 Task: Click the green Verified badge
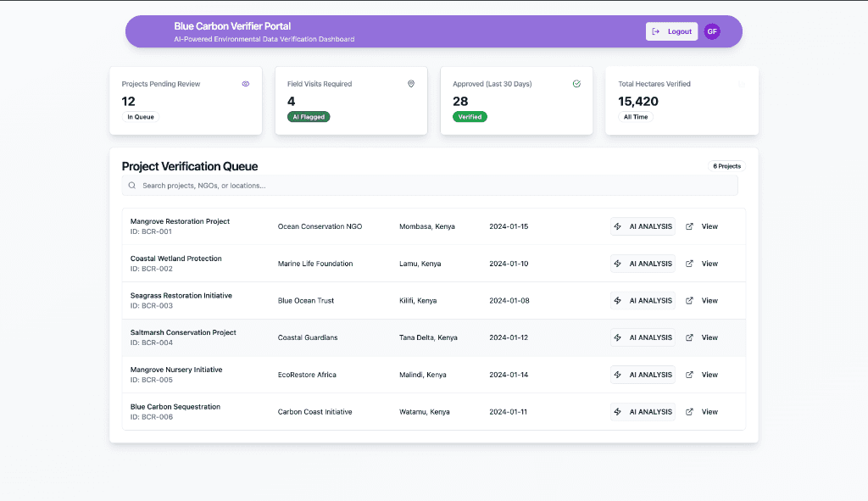click(x=470, y=117)
